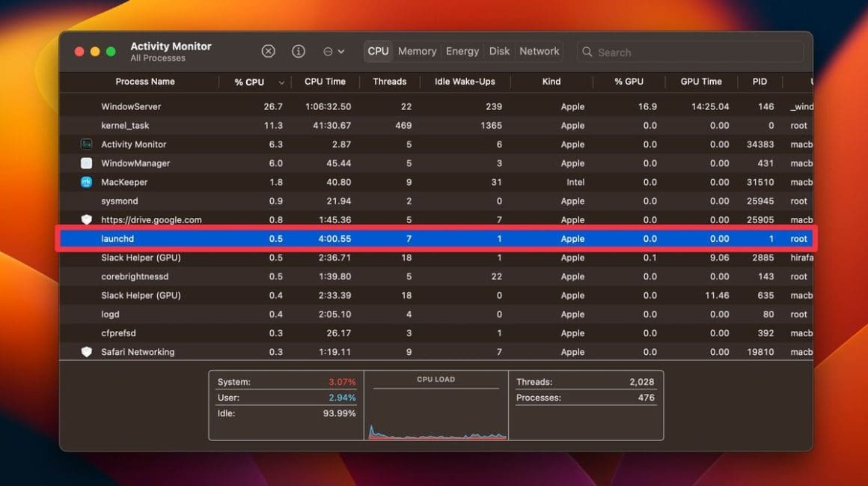Open the info panel icon
The image size is (868, 486).
(299, 51)
